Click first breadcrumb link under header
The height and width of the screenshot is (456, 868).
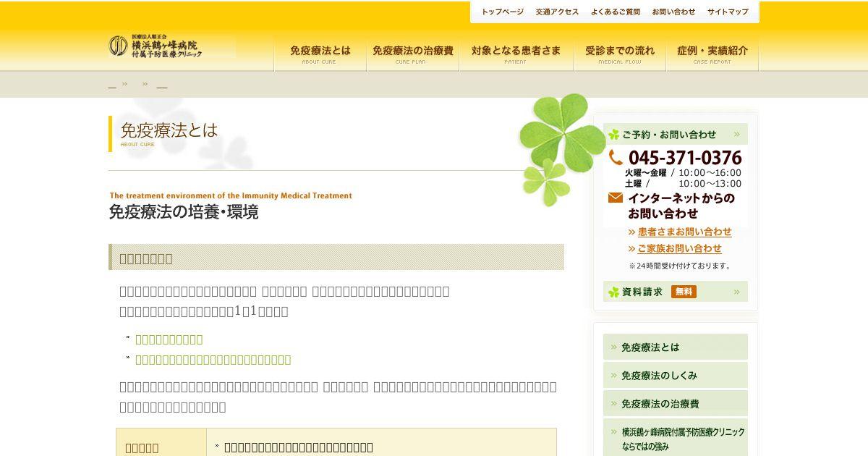coord(112,85)
